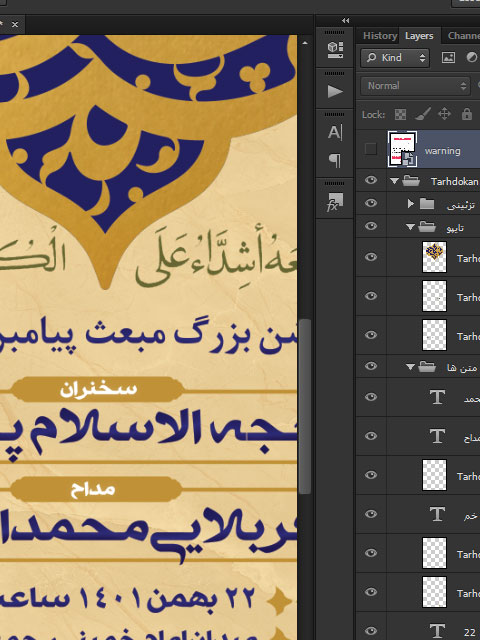Click the سخنران label on the canvas
This screenshot has height=640, width=480.
(x=98, y=389)
